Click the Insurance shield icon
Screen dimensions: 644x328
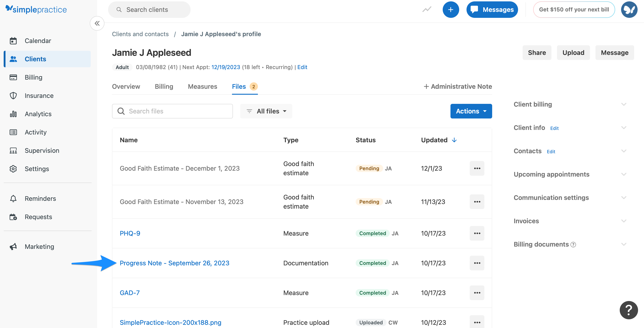pos(13,95)
